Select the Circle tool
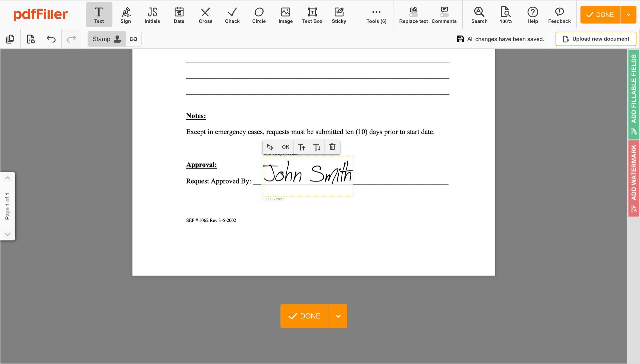The image size is (640, 364). click(x=258, y=15)
